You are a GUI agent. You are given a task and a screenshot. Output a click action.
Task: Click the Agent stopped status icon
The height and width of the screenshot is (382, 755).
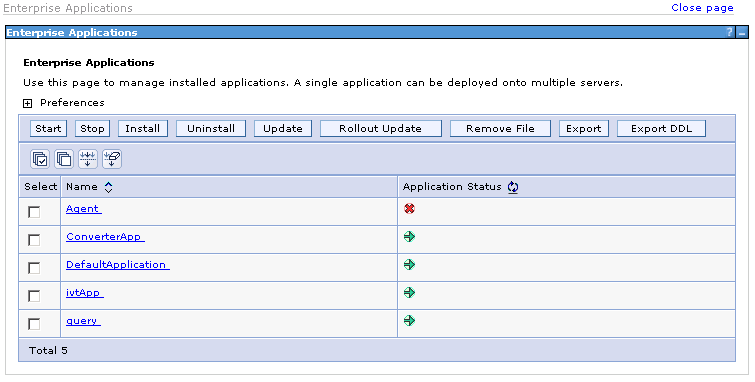409,209
